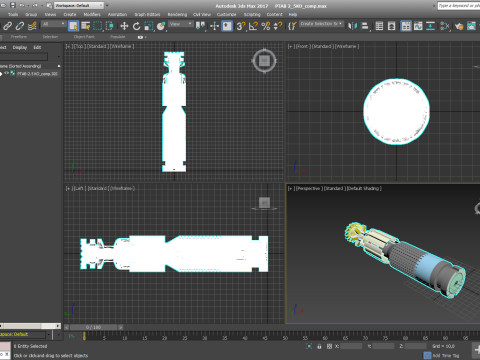
Task: Toggle the Scene Explorer panel
Action: pos(379,26)
